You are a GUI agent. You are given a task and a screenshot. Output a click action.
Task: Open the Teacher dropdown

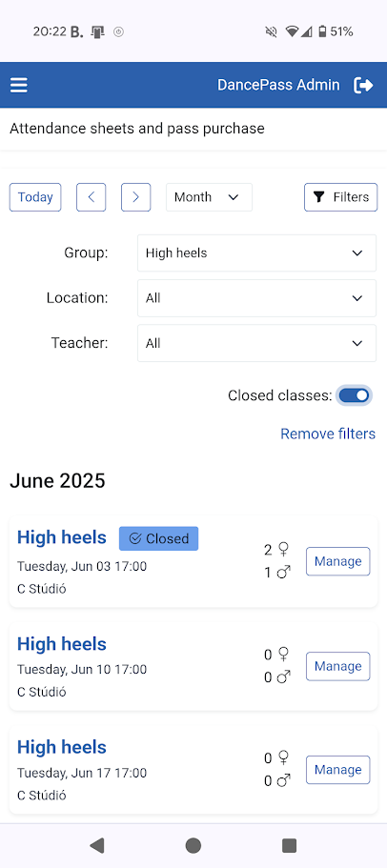coord(257,343)
